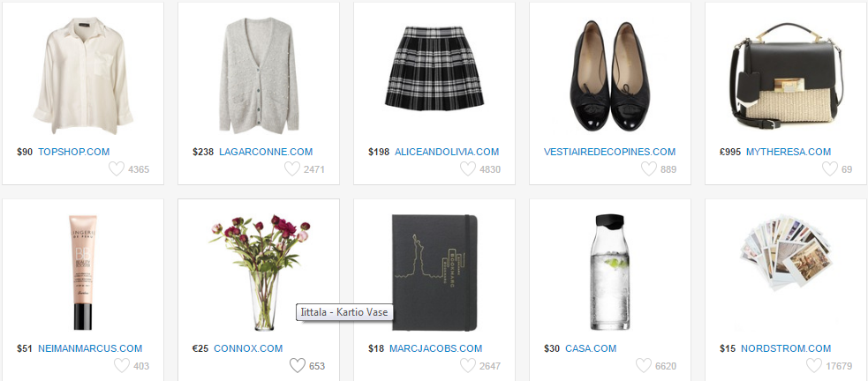This screenshot has width=868, height=381.
Task: Select the black ballet flats thumbnail
Action: coord(609,76)
